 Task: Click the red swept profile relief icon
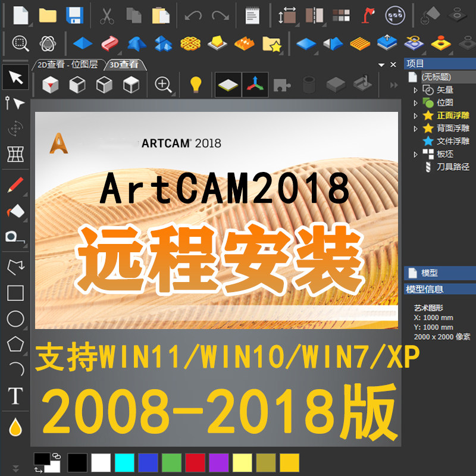coord(110,43)
